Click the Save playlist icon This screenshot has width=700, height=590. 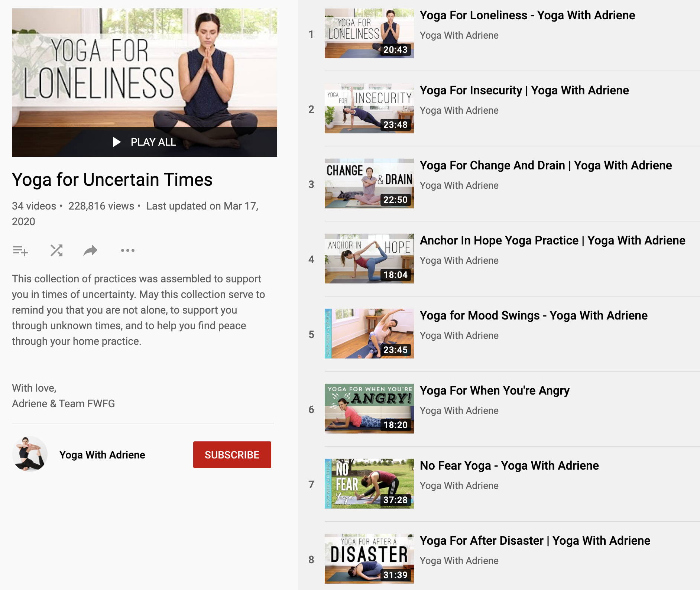20,251
